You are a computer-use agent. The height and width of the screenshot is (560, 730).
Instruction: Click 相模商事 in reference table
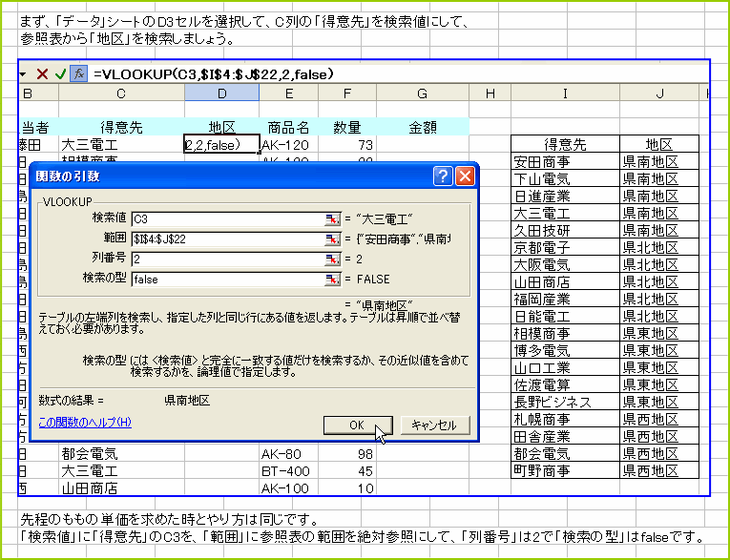tap(565, 334)
